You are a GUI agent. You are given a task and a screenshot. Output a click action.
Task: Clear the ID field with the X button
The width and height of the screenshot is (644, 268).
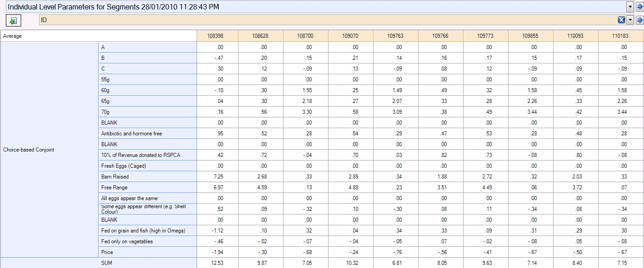pyautogui.click(x=621, y=20)
